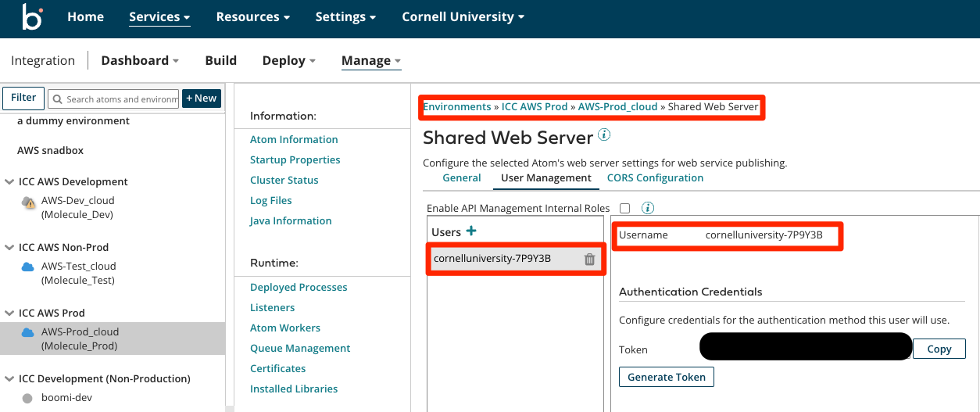Click the info icon beside the API Management checkbox
980x412 pixels.
pos(647,208)
